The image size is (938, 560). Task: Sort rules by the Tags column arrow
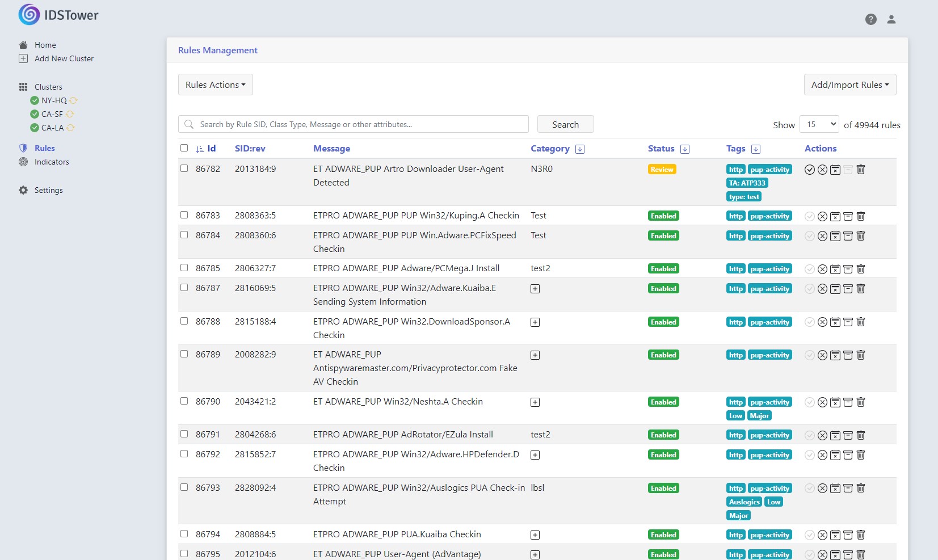pos(756,149)
